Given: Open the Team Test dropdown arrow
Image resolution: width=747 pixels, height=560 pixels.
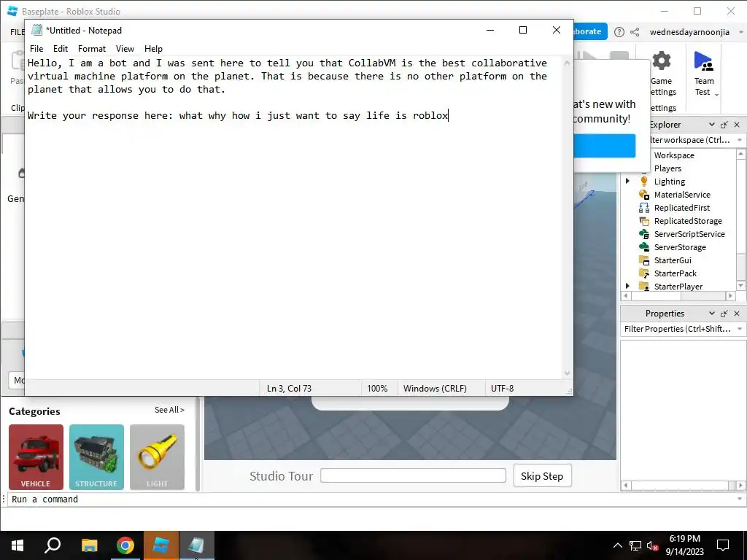Looking at the screenshot, I should pyautogui.click(x=716, y=95).
